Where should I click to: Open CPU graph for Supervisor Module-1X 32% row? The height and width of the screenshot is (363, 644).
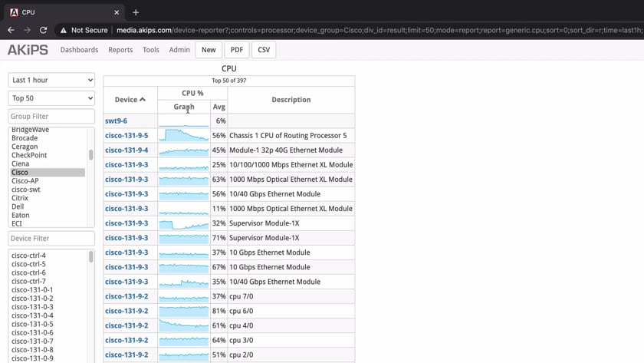tap(184, 223)
